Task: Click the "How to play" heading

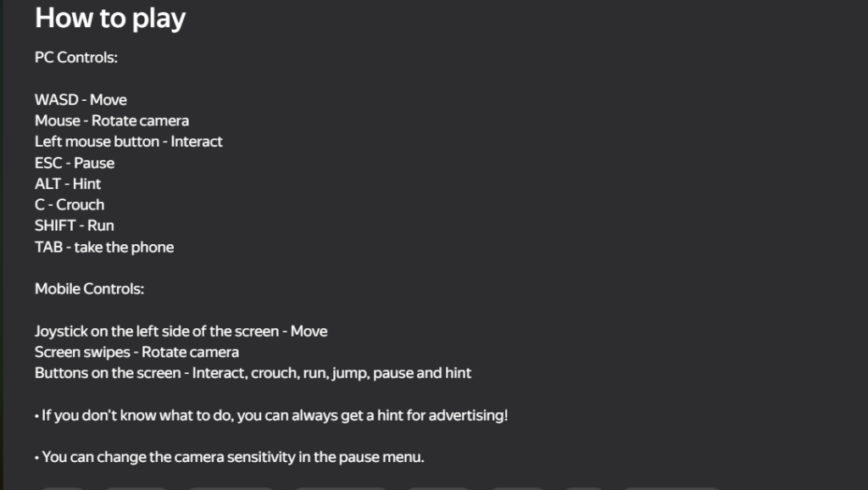Action: coord(110,18)
